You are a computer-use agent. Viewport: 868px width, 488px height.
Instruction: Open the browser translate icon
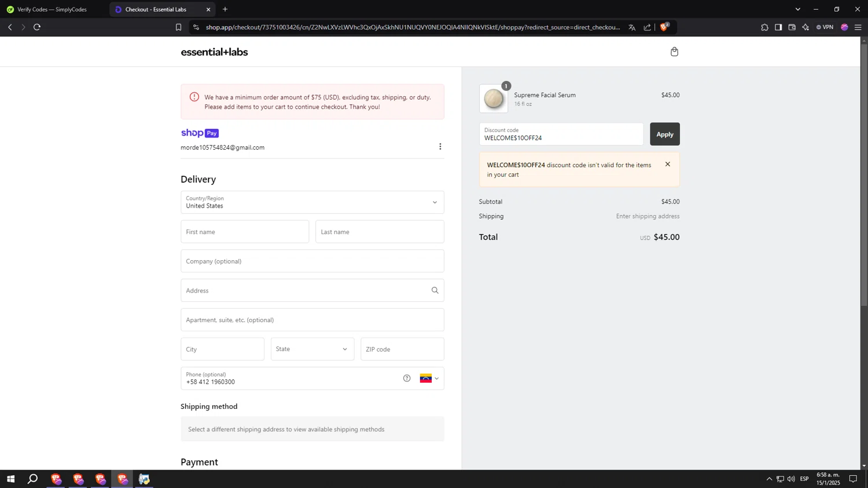(632, 27)
